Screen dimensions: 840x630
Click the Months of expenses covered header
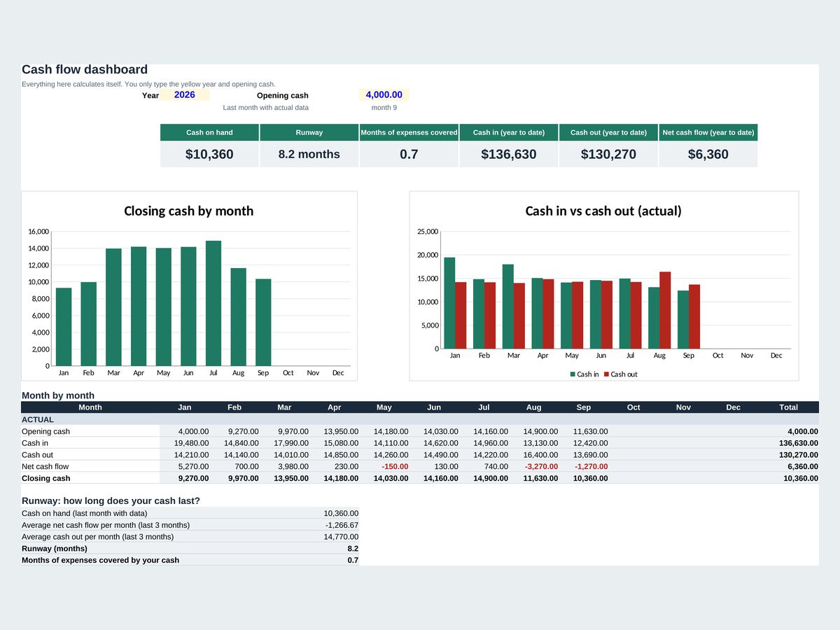pyautogui.click(x=409, y=132)
